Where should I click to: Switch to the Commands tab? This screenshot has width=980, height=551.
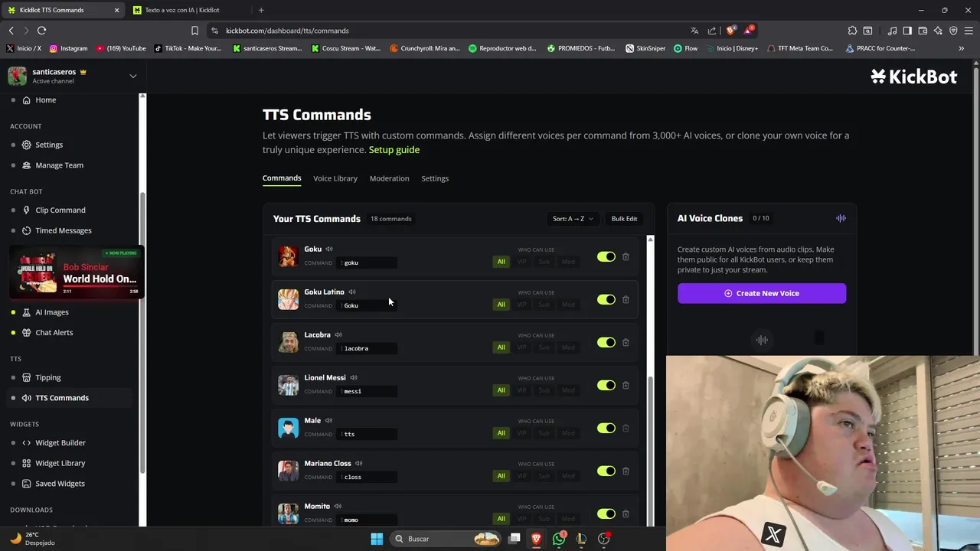pos(282,178)
